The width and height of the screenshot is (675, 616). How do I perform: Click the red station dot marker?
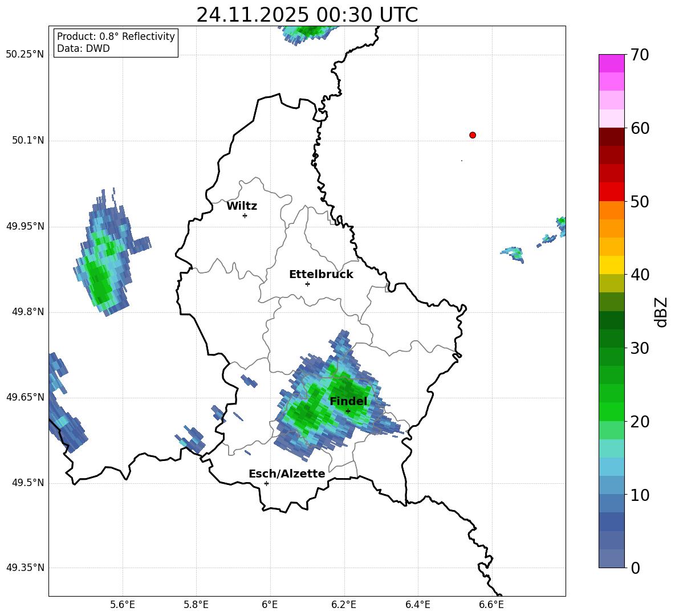point(473,135)
